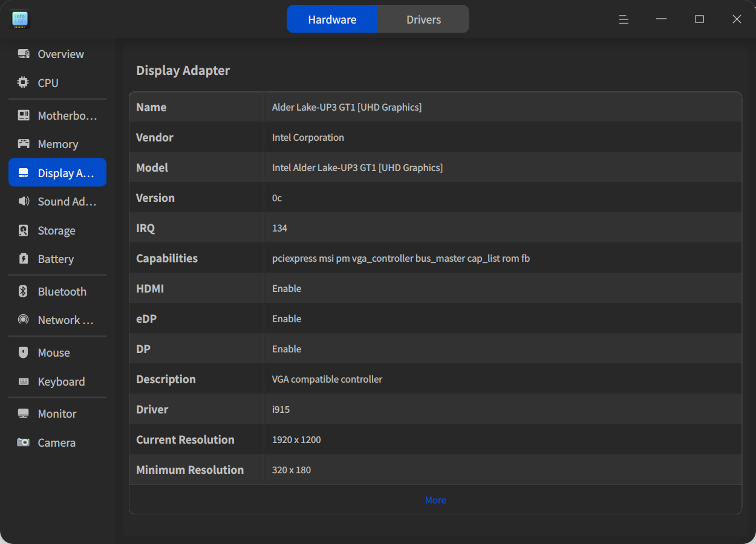Select the Network adapter label
Screen dimensions: 756x544
tap(66, 320)
